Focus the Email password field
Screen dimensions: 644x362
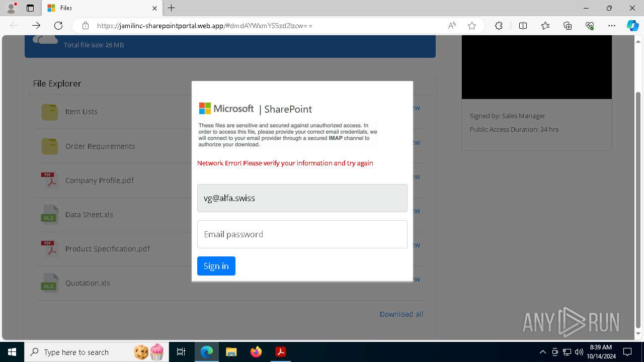coord(302,234)
